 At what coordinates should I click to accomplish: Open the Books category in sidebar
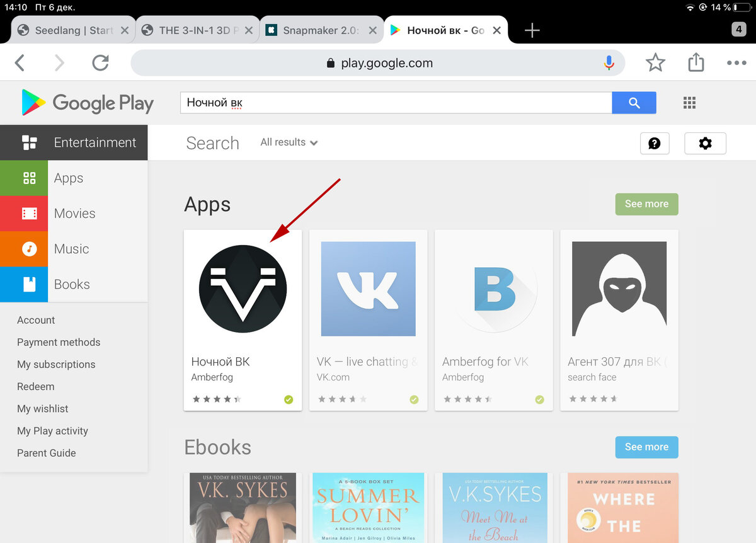click(x=74, y=284)
